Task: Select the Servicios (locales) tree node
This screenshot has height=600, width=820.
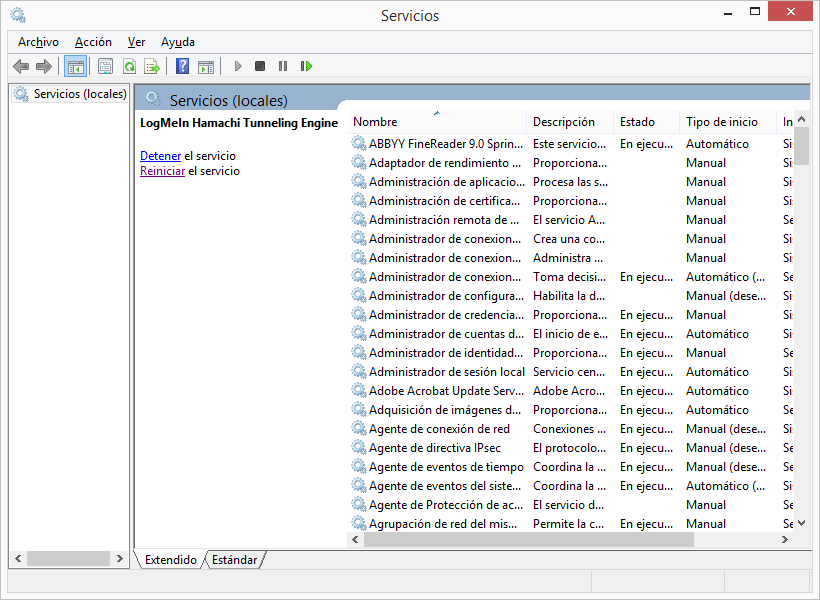Action: (x=79, y=94)
